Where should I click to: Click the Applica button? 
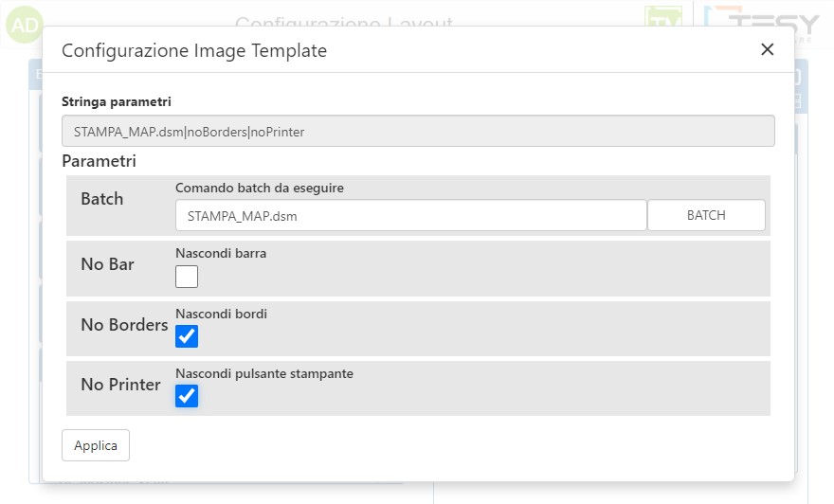(96, 445)
